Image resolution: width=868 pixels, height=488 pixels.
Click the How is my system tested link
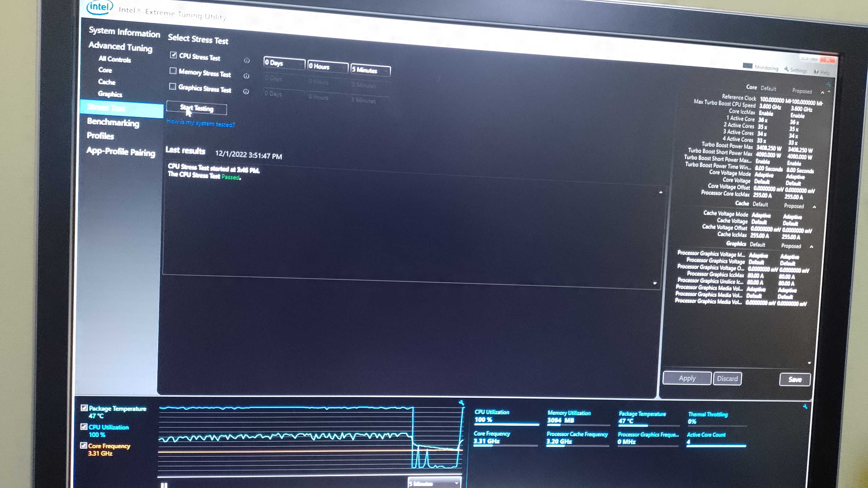200,123
